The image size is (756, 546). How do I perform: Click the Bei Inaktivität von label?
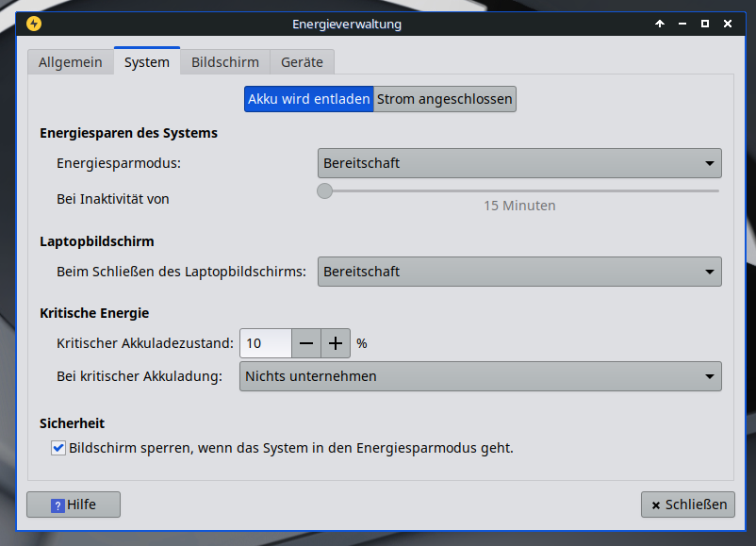113,199
